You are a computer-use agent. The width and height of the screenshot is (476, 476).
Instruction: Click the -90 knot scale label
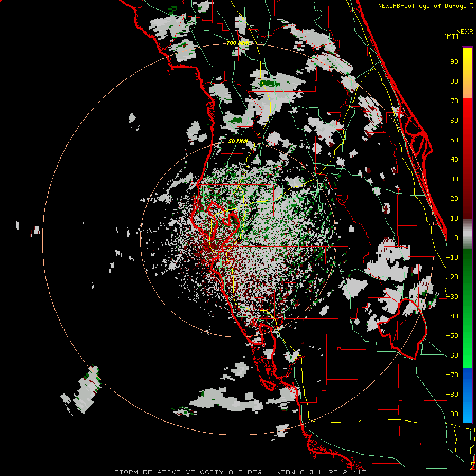point(453,414)
